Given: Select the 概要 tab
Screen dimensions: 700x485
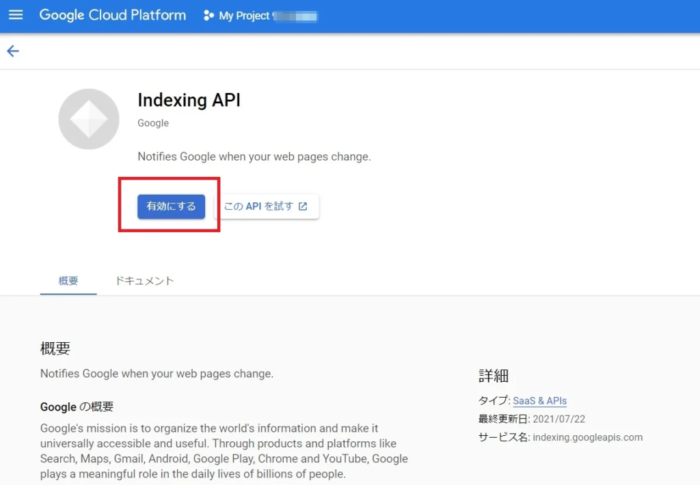Looking at the screenshot, I should pyautogui.click(x=68, y=280).
